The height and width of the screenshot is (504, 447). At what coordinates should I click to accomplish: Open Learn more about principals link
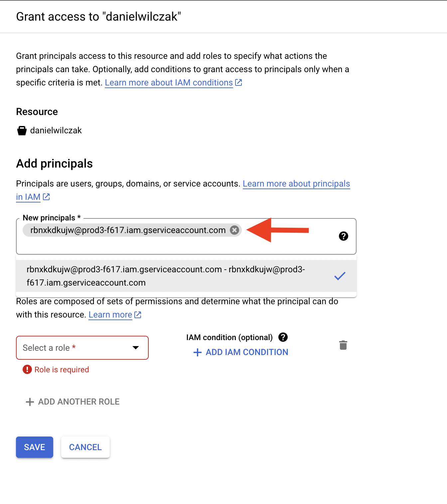296,184
